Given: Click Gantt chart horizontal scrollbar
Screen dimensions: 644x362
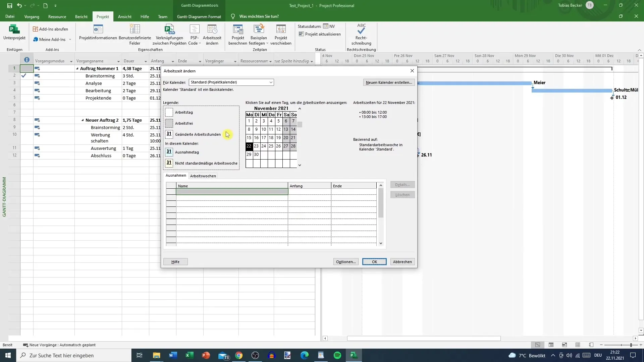Looking at the screenshot, I should (424, 339).
